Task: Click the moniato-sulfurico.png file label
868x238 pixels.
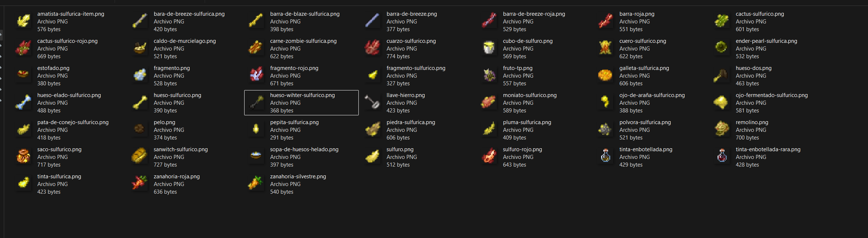Action: (530, 95)
